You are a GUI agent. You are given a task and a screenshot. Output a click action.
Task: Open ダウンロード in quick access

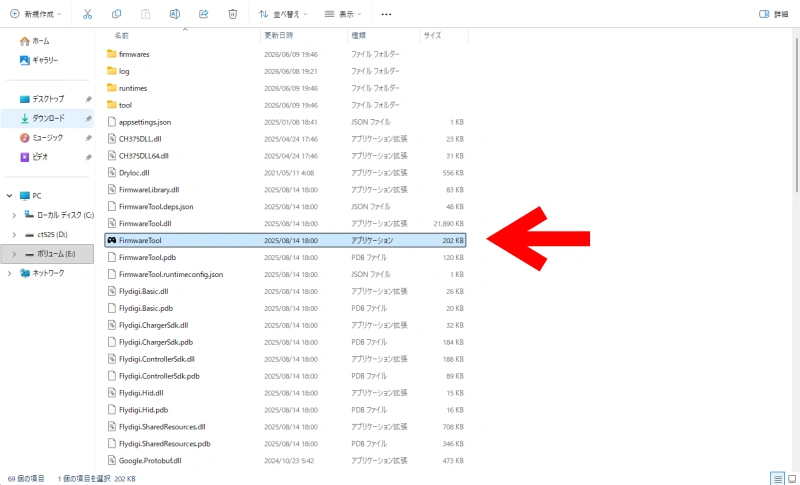pos(42,118)
